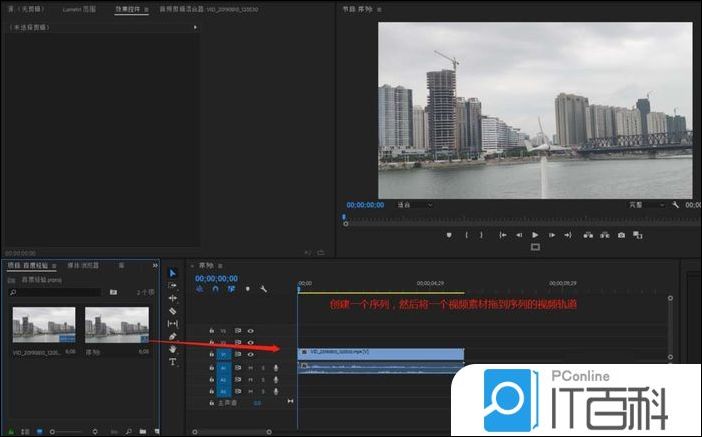
Task: Click the Export Frame camera icon
Action: pyautogui.click(x=622, y=235)
